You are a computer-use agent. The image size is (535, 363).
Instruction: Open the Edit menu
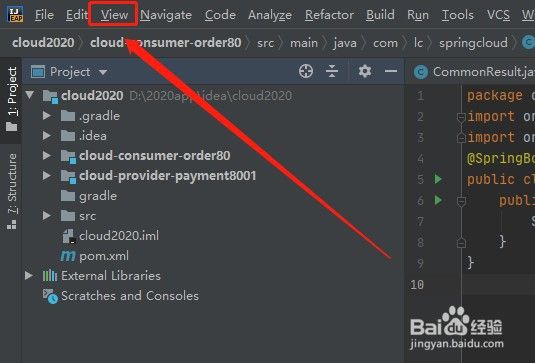point(76,15)
